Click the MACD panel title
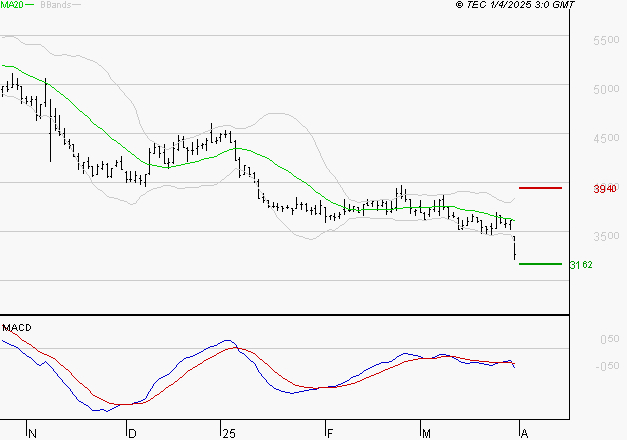 [17, 328]
